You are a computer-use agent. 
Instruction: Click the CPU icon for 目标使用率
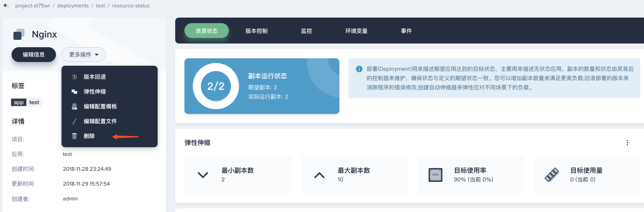[435, 175]
